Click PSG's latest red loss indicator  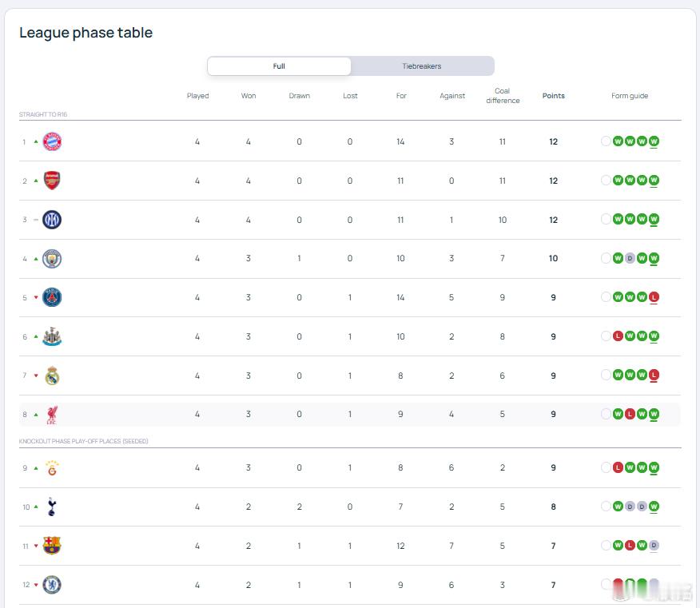[654, 297]
